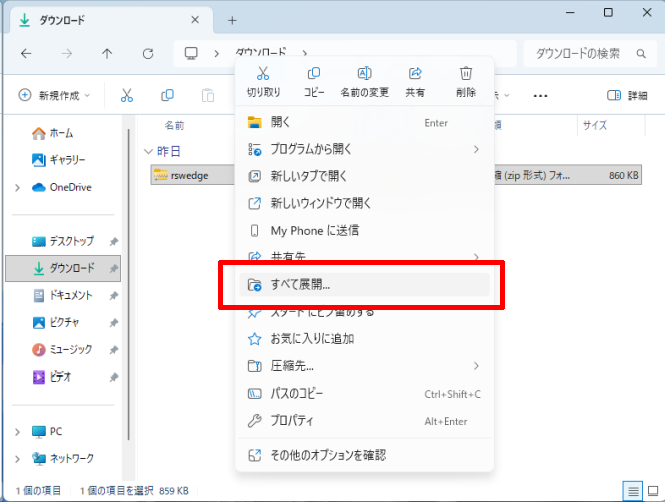665x502 pixels.
Task: Select すべて展開 to extract all
Action: [364, 285]
